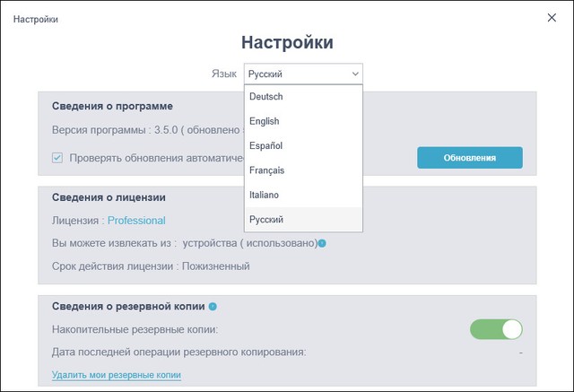Choose Italiano as interface language

[303, 195]
